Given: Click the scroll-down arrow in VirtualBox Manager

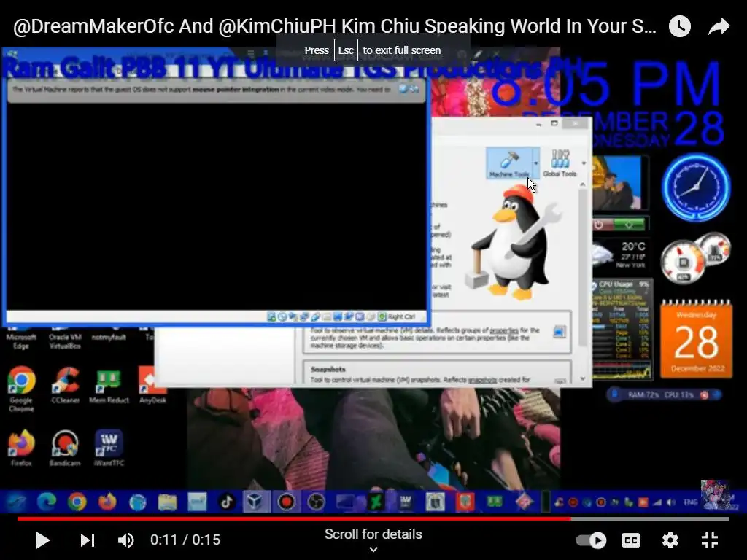Looking at the screenshot, I should (x=582, y=379).
